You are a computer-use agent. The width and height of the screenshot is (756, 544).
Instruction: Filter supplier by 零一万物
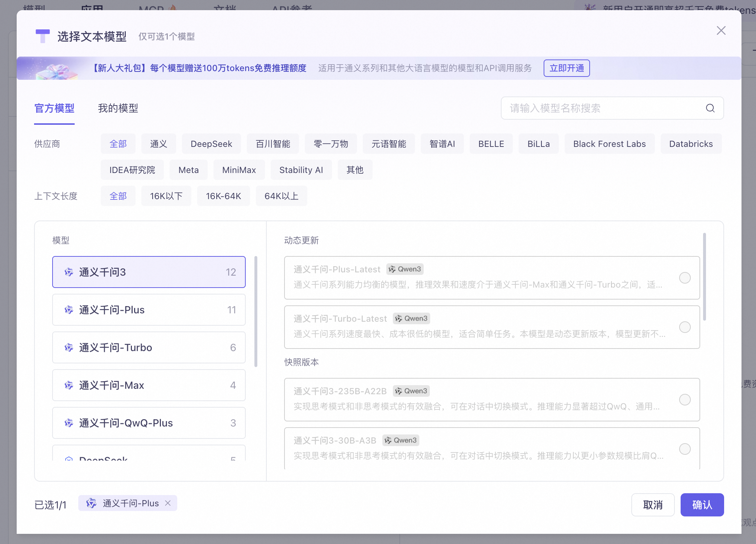coord(331,144)
